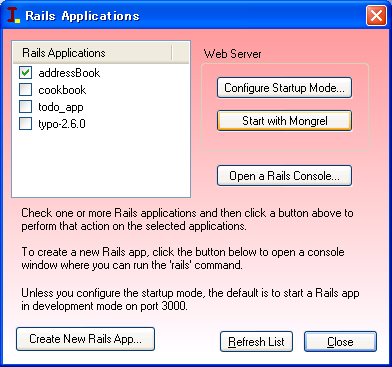Click the Close button at bottom

pos(340,342)
